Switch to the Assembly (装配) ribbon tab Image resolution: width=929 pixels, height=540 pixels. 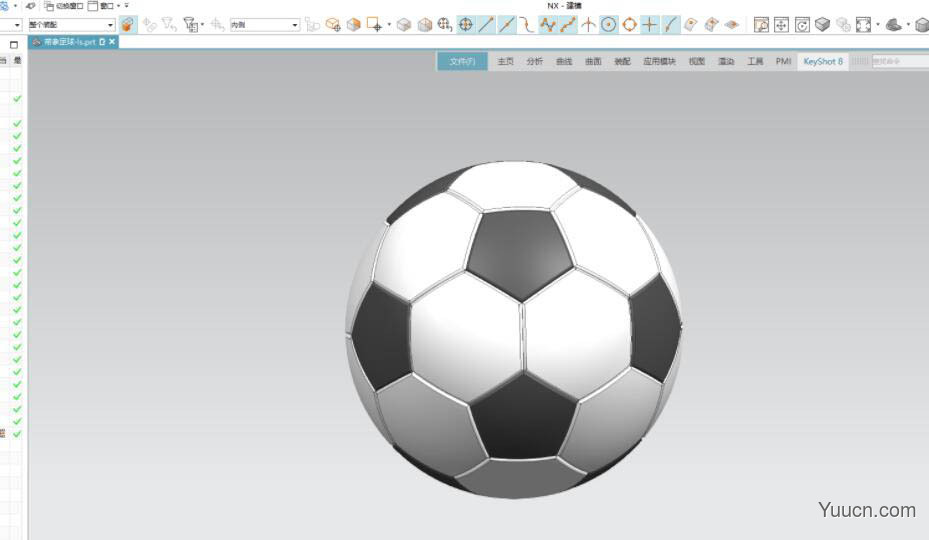pyautogui.click(x=622, y=62)
